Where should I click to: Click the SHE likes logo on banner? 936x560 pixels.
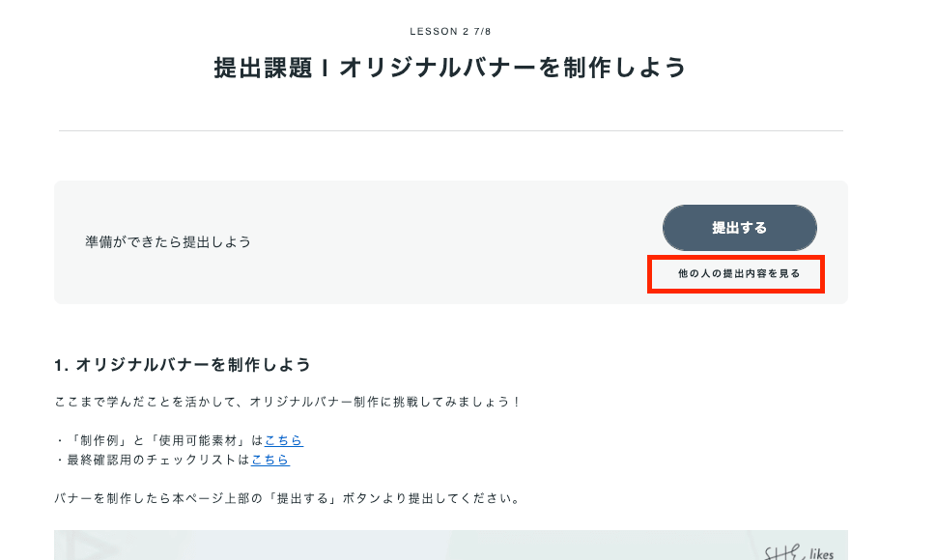[799, 552]
